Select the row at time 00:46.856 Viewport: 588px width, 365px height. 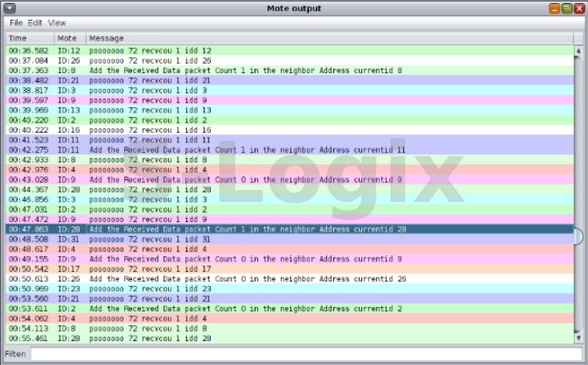(290, 200)
